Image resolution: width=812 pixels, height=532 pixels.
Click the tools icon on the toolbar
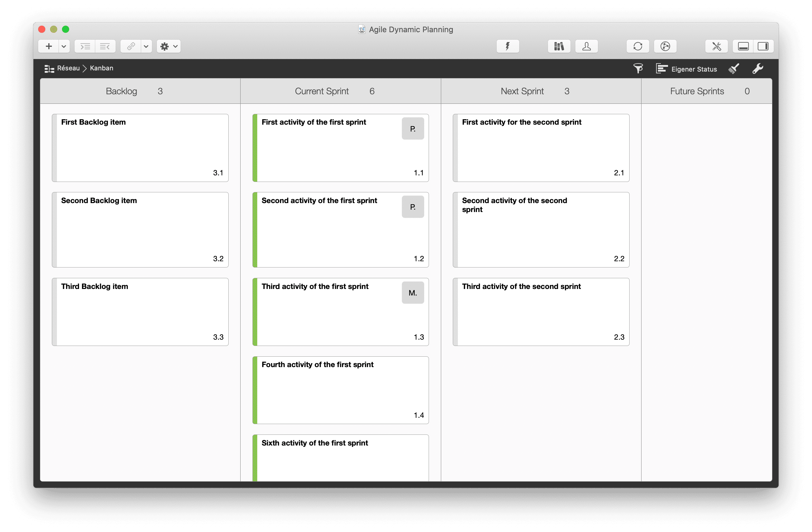716,46
